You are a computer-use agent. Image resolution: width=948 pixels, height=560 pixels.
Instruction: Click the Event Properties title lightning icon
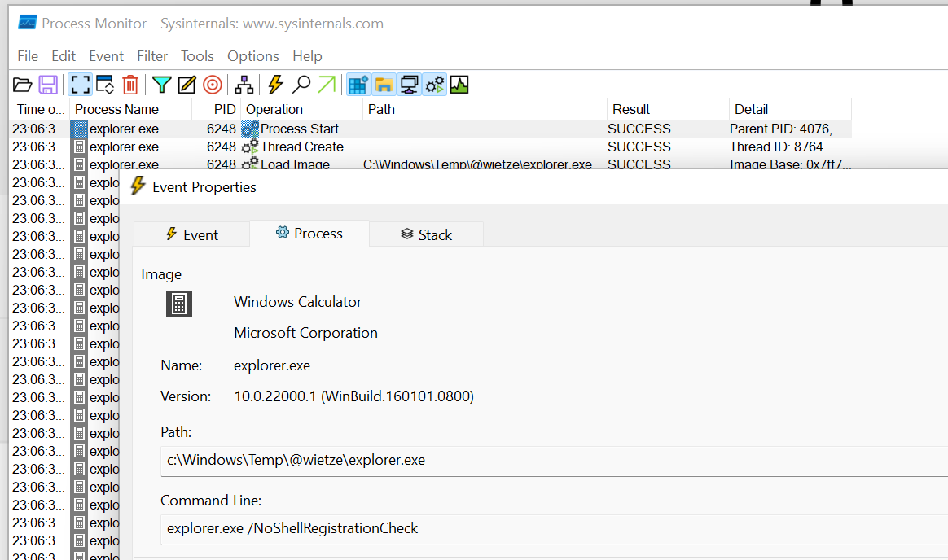click(138, 186)
